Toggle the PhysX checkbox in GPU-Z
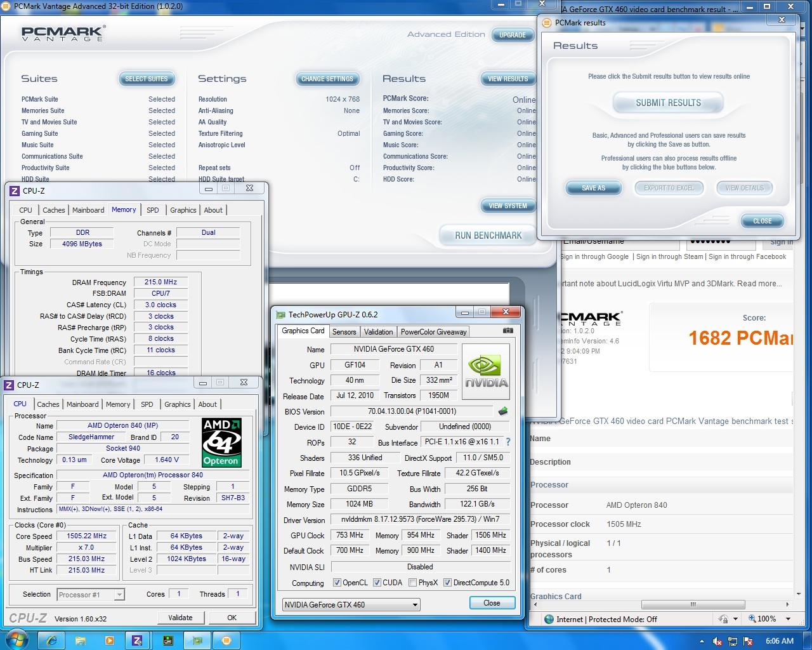The width and height of the screenshot is (812, 650). [x=413, y=583]
